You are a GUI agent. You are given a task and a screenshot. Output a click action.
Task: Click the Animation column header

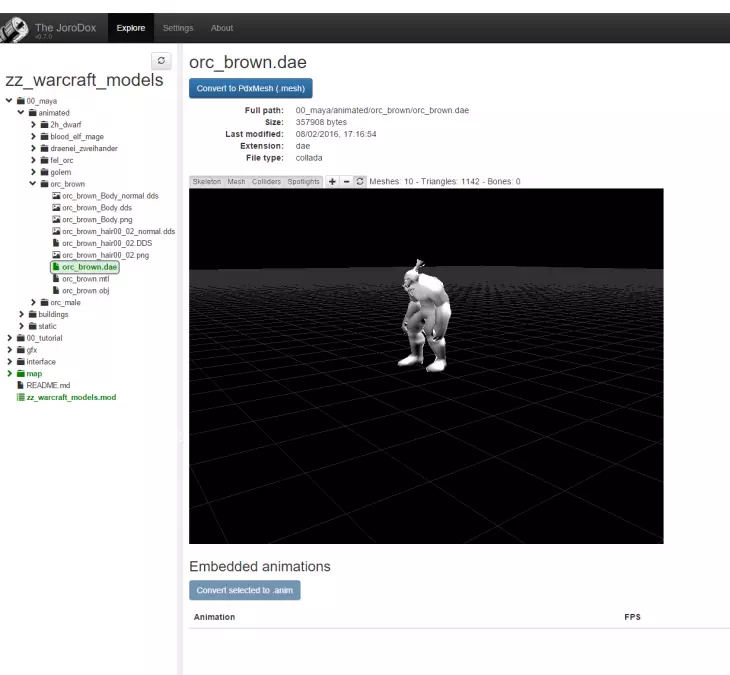pyautogui.click(x=215, y=617)
